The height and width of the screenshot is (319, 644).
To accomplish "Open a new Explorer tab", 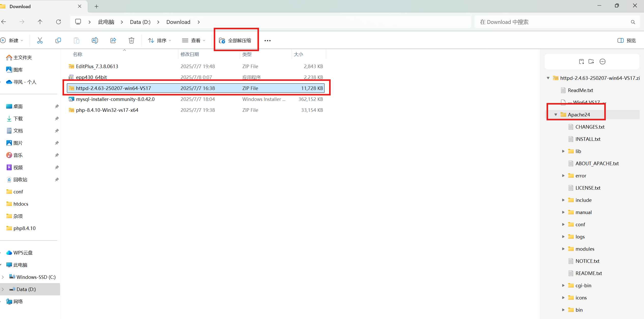I will [96, 6].
